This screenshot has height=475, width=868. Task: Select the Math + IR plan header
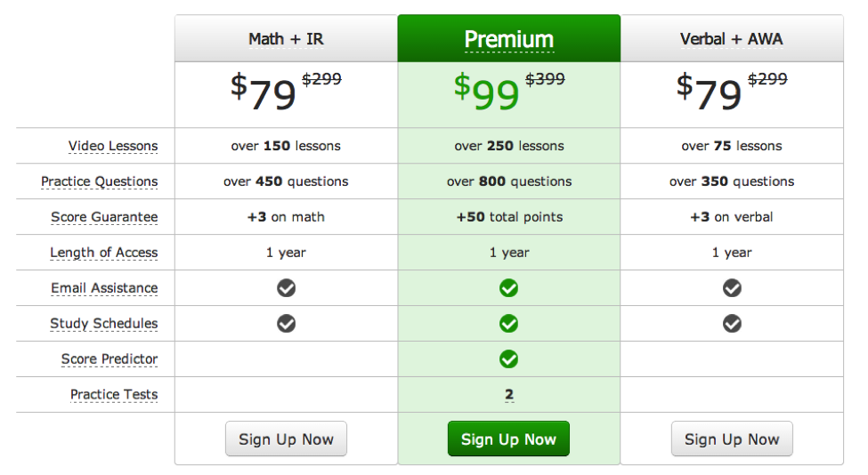pos(286,39)
